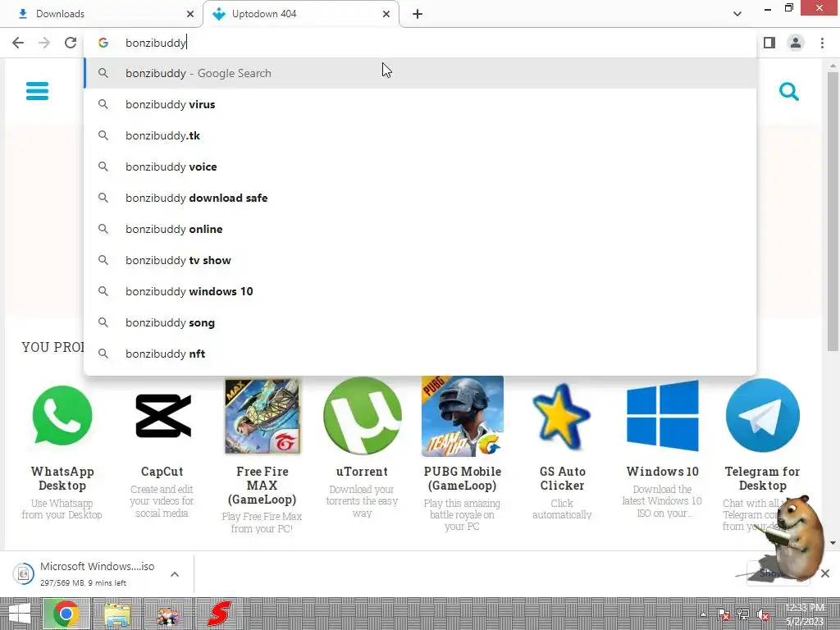The width and height of the screenshot is (840, 630).
Task: Click the Free Fire MAX thumbnail
Action: click(x=262, y=416)
